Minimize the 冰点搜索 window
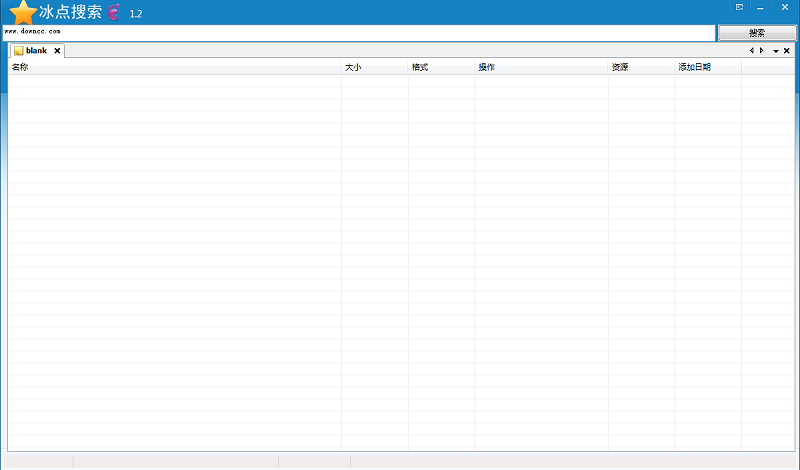 tap(760, 7)
